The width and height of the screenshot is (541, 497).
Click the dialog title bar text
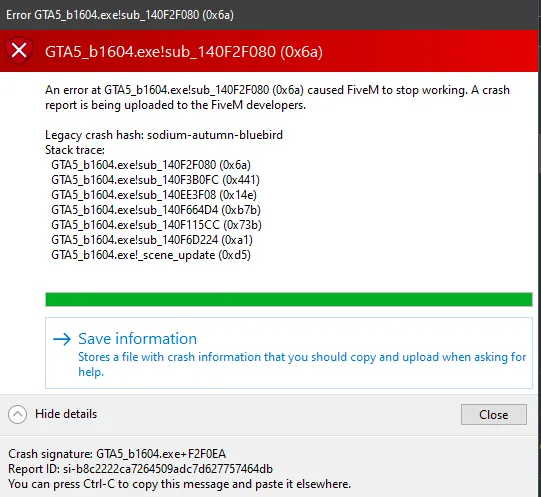point(120,15)
